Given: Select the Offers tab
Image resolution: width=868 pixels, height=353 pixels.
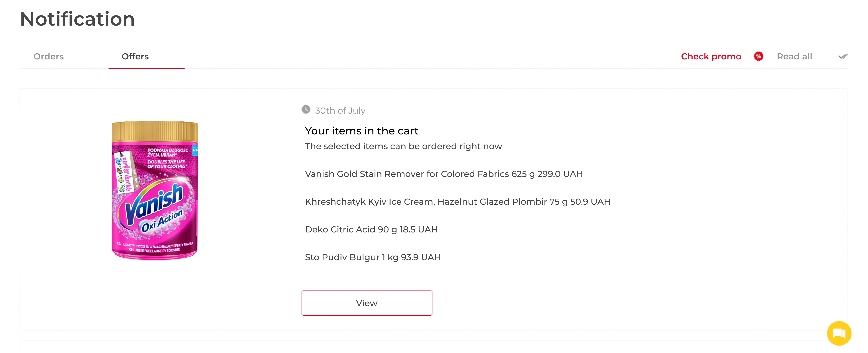Looking at the screenshot, I should coord(135,56).
